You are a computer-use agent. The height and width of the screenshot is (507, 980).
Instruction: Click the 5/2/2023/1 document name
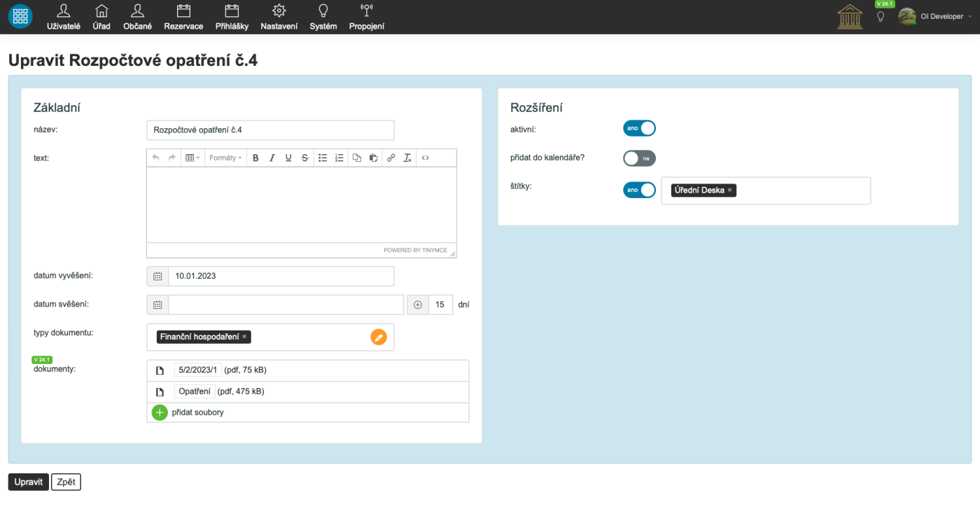pos(198,370)
